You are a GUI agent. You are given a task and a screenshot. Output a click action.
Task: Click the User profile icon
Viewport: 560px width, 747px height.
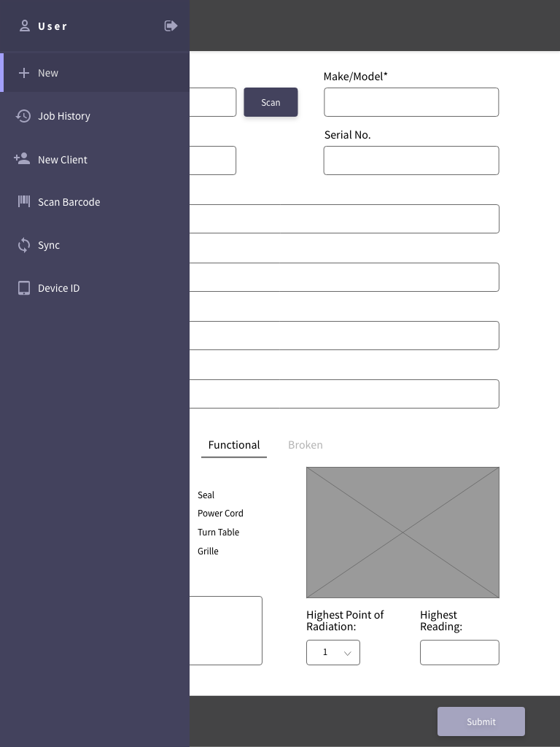coord(24,26)
